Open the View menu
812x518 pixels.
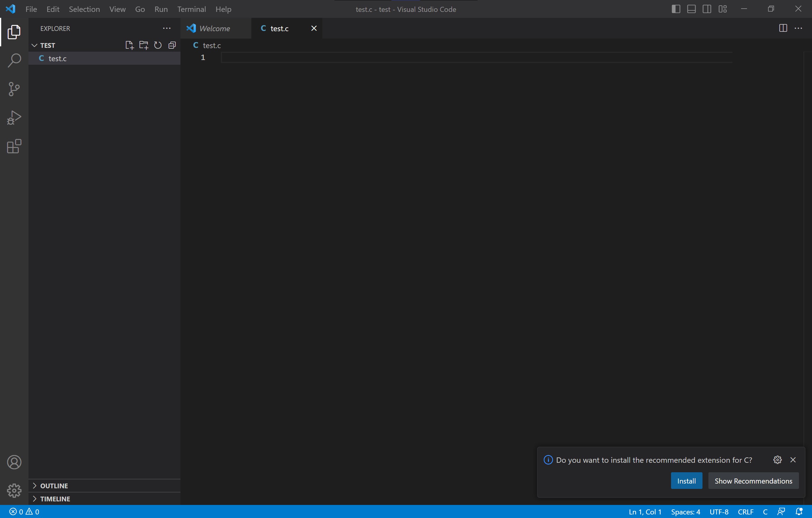click(x=117, y=9)
